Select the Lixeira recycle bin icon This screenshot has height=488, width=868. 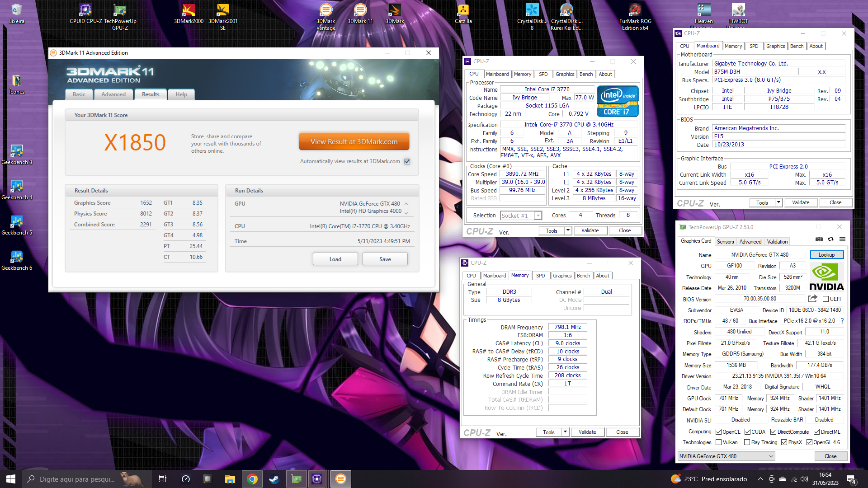click(x=17, y=14)
